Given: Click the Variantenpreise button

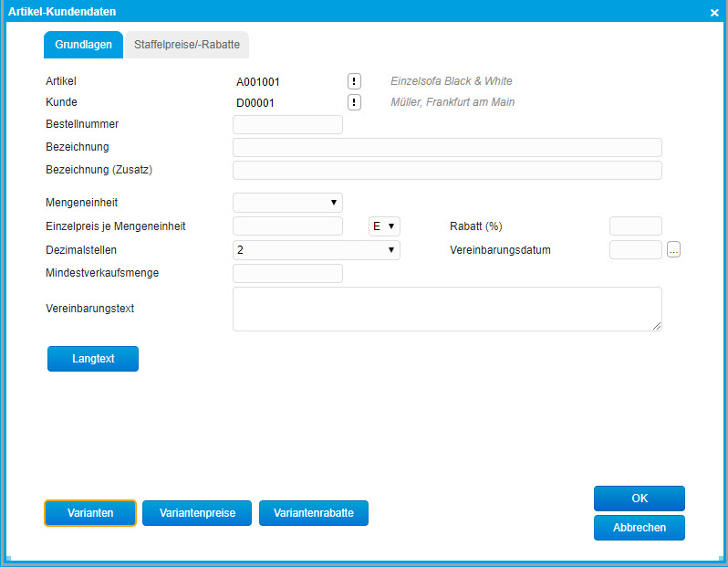Looking at the screenshot, I should click(x=197, y=513).
